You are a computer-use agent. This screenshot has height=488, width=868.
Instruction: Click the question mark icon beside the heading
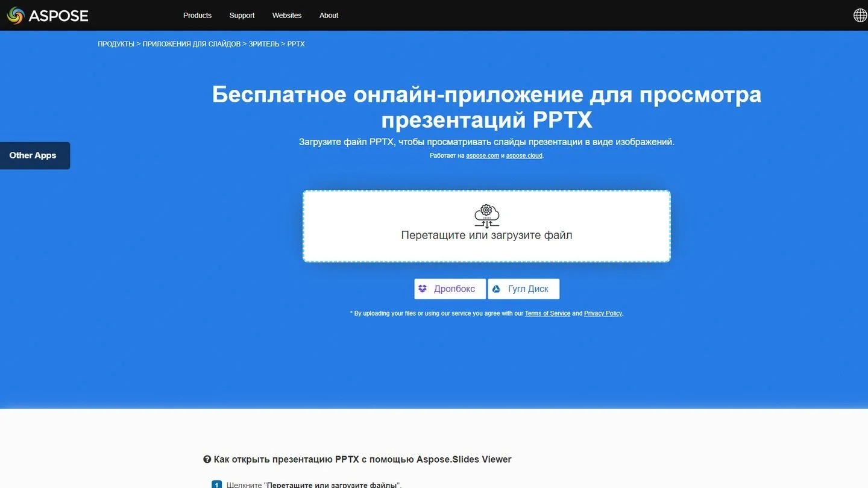click(207, 460)
